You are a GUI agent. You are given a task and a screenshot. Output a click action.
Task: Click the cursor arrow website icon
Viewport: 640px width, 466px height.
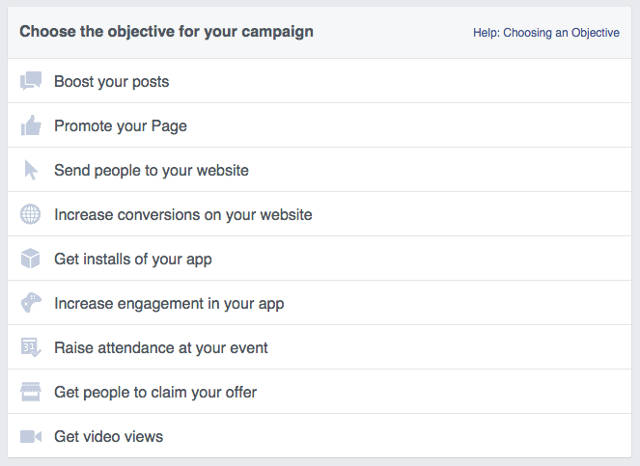[31, 170]
